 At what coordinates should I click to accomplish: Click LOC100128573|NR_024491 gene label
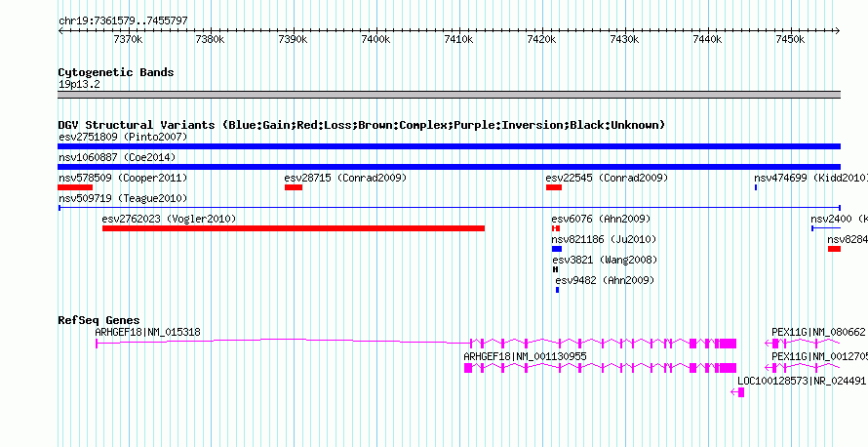pos(801,381)
